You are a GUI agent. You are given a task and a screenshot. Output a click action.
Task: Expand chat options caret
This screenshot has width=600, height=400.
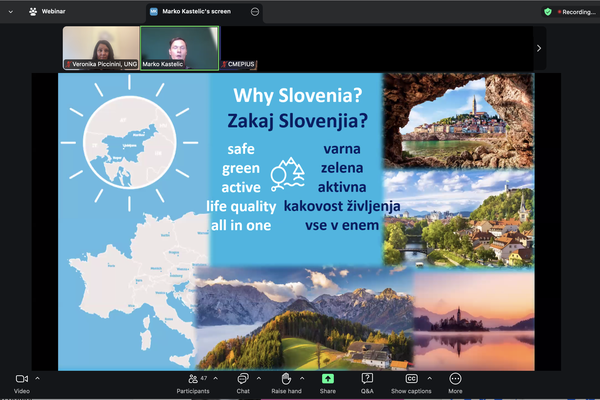[259, 379]
